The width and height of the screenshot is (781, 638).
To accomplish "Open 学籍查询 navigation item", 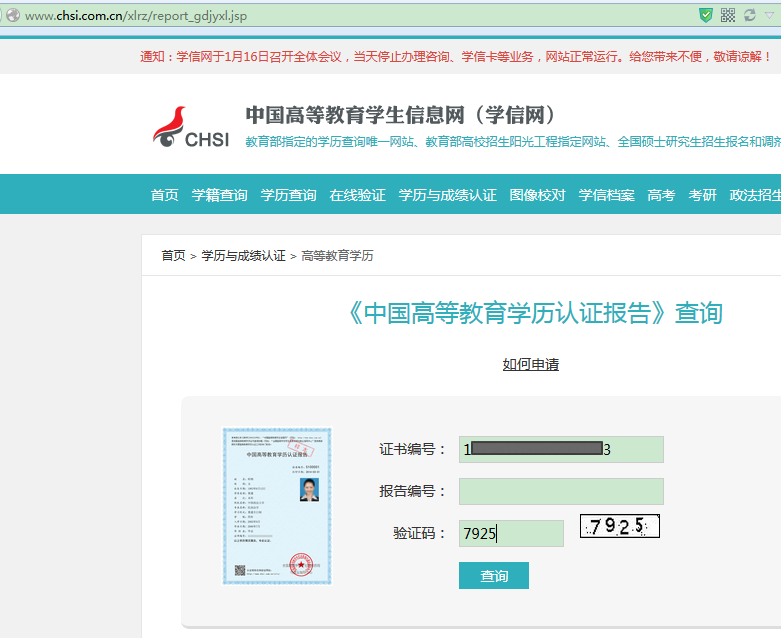I will tap(219, 195).
